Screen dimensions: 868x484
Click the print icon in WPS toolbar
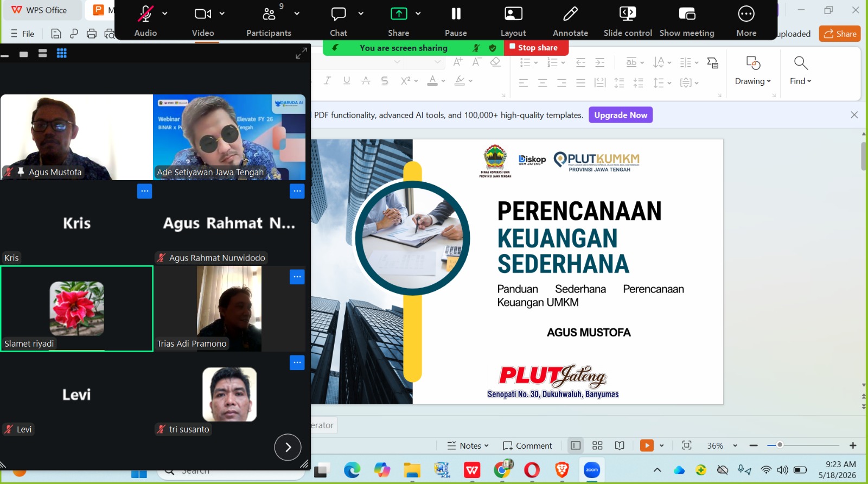92,34
